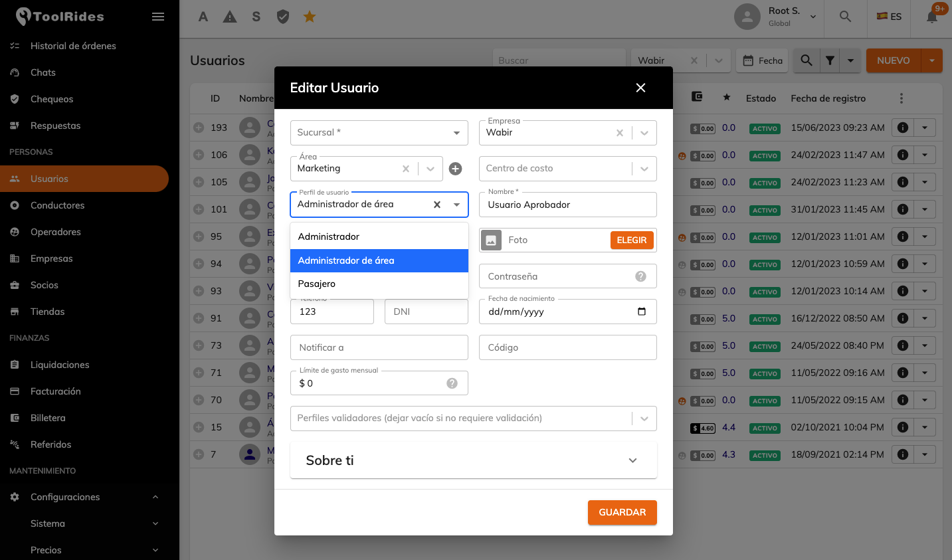Expand the Root S. account menu
This screenshot has width=952, height=560.
coord(813,17)
